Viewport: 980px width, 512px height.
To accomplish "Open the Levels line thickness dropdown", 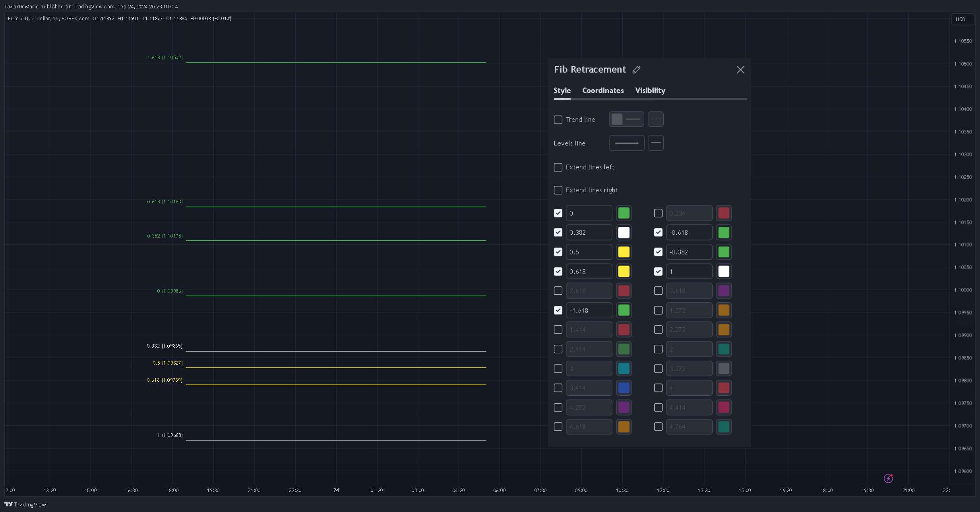I will [626, 143].
